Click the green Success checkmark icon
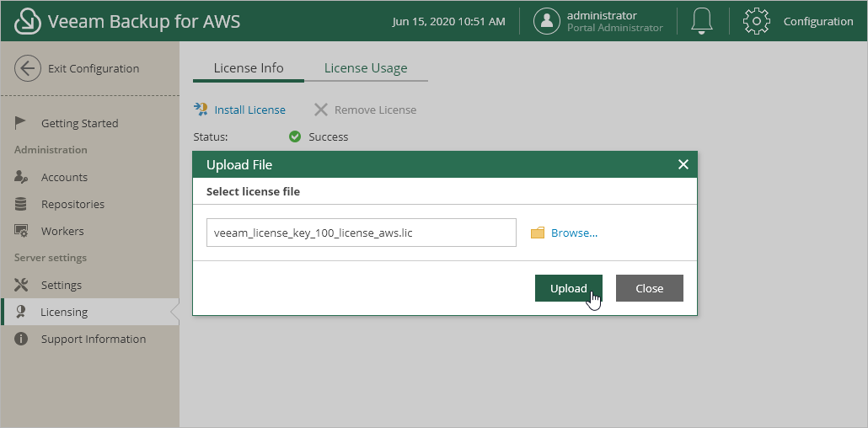 [x=295, y=136]
